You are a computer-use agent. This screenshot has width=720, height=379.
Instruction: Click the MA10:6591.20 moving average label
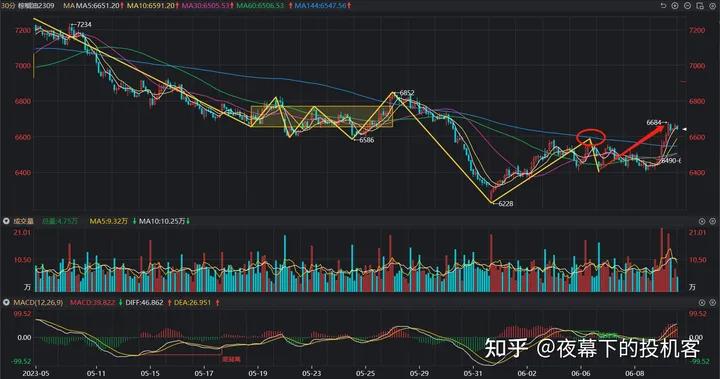coord(151,6)
